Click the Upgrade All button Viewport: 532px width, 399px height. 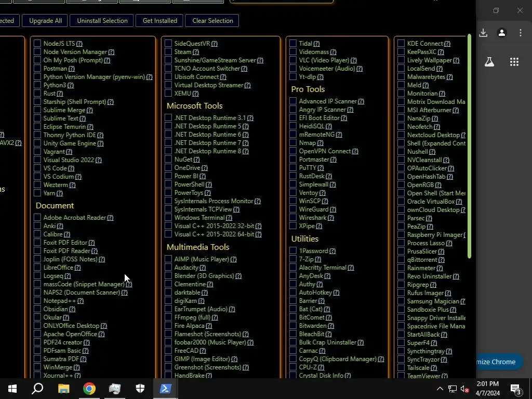click(46, 21)
